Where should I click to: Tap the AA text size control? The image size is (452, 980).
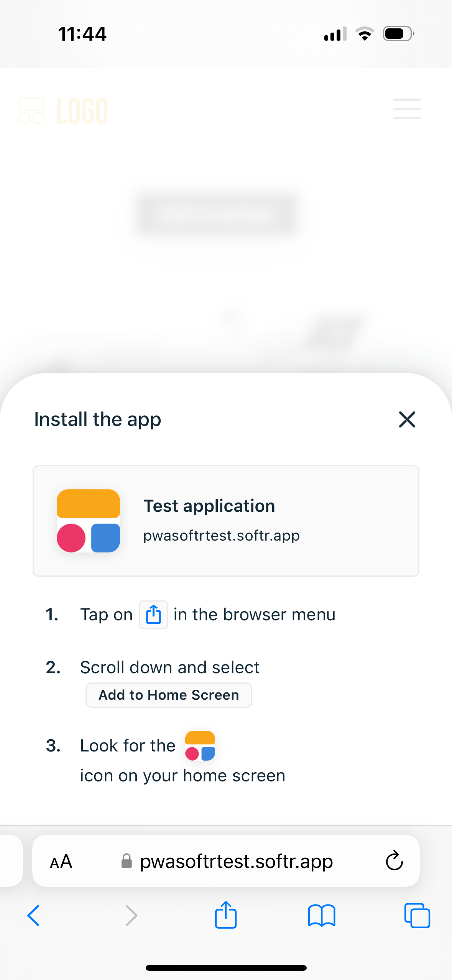click(x=61, y=861)
